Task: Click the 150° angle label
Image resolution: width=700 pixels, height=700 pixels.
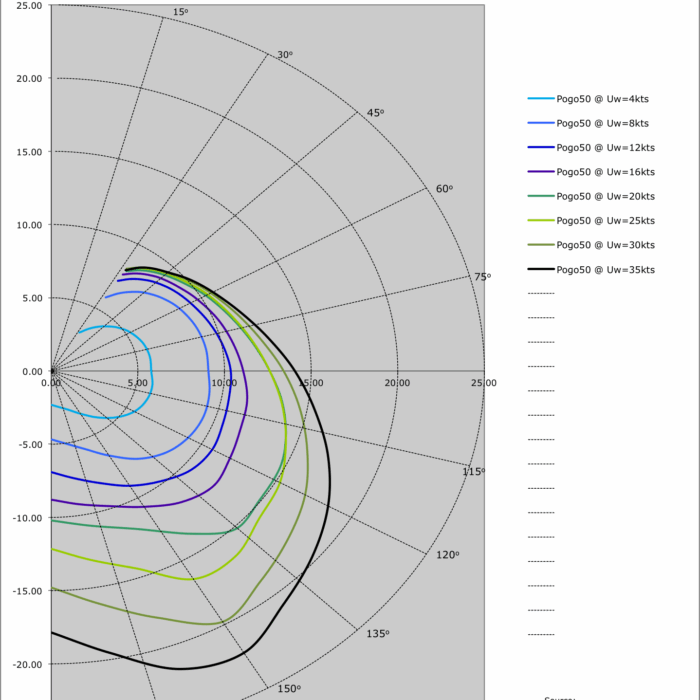Action: [x=289, y=689]
